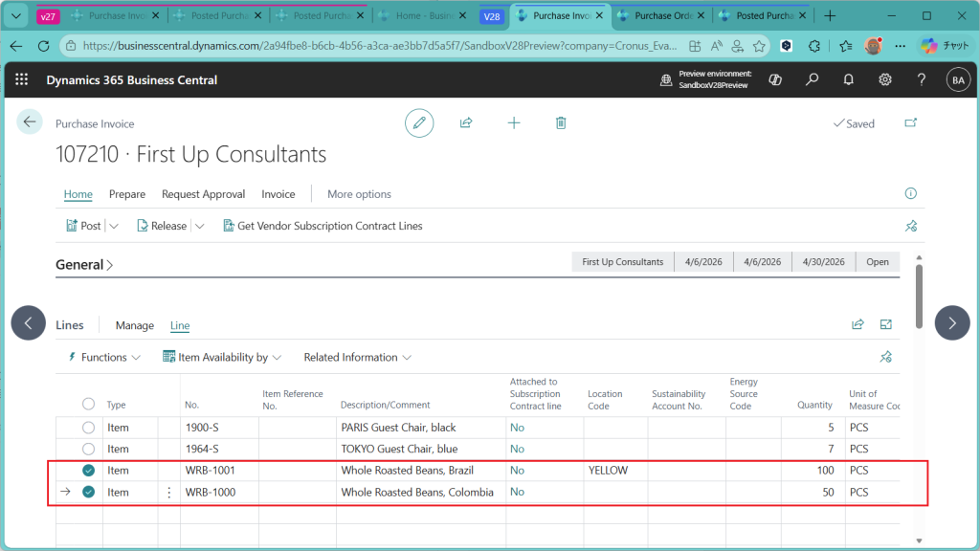This screenshot has height=551, width=980.
Task: Deselect the WRB-1001 row checkmark
Action: click(88, 471)
